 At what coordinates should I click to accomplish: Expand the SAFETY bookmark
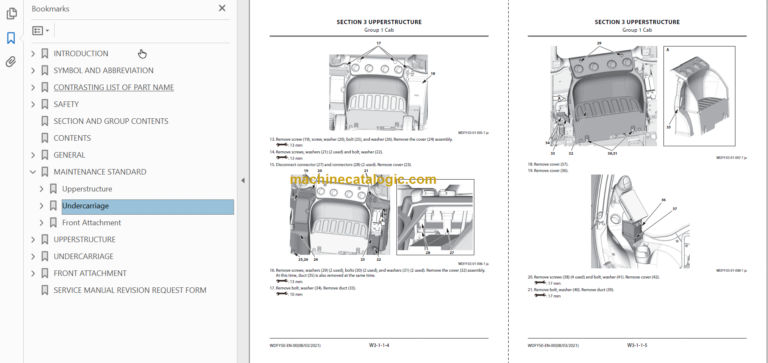tap(33, 104)
